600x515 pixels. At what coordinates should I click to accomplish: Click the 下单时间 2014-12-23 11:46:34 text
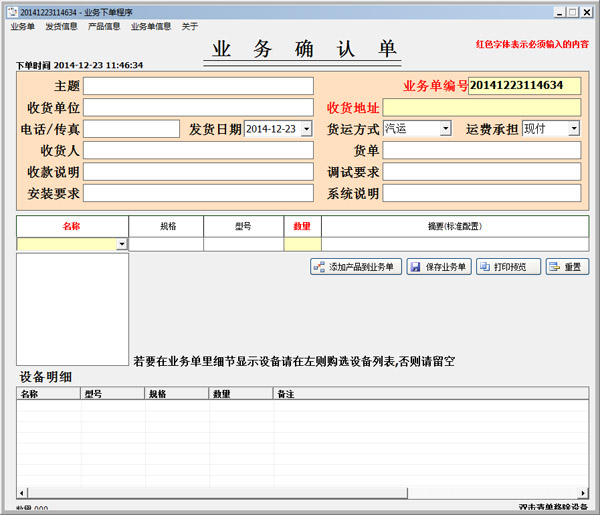click(80, 65)
